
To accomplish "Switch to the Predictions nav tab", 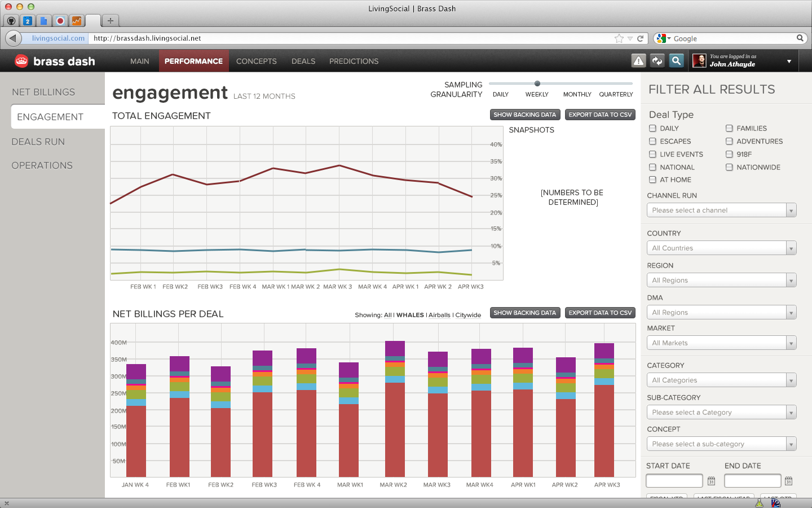I will tap(354, 61).
